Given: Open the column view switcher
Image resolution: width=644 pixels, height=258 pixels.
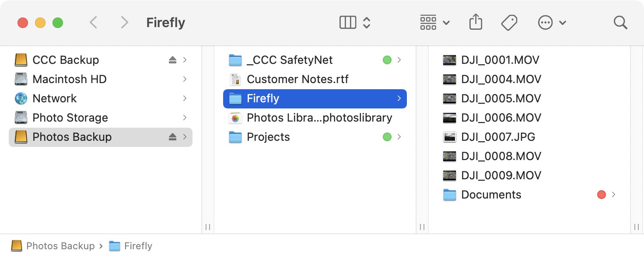Looking at the screenshot, I should click(x=355, y=22).
